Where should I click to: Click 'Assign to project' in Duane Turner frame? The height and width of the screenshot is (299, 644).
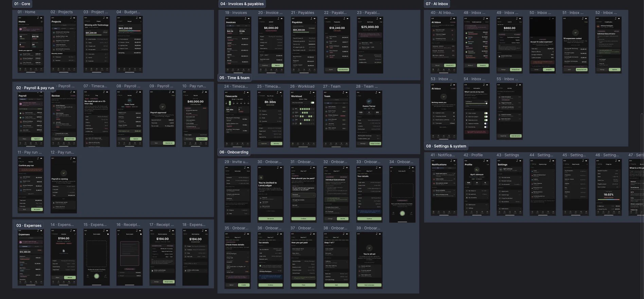(375, 143)
